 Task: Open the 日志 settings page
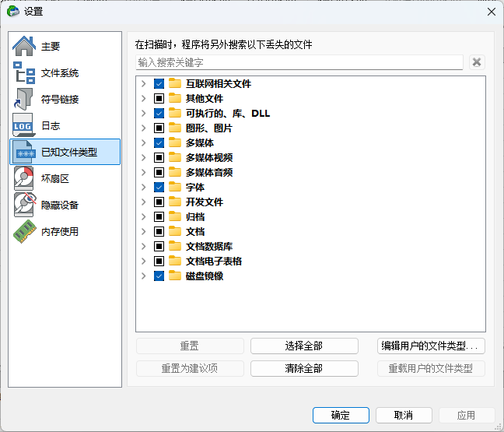pos(65,125)
